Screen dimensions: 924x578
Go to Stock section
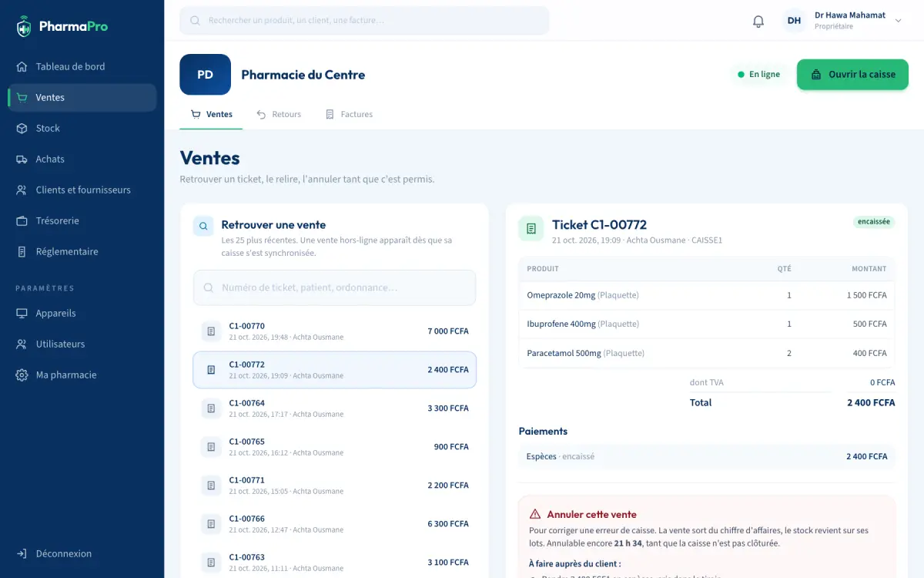pyautogui.click(x=82, y=128)
